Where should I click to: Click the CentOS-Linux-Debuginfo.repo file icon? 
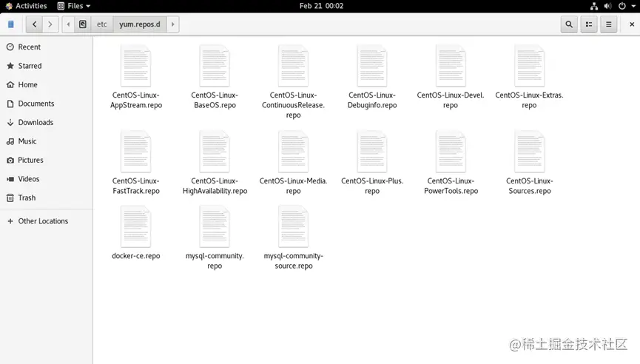click(372, 66)
